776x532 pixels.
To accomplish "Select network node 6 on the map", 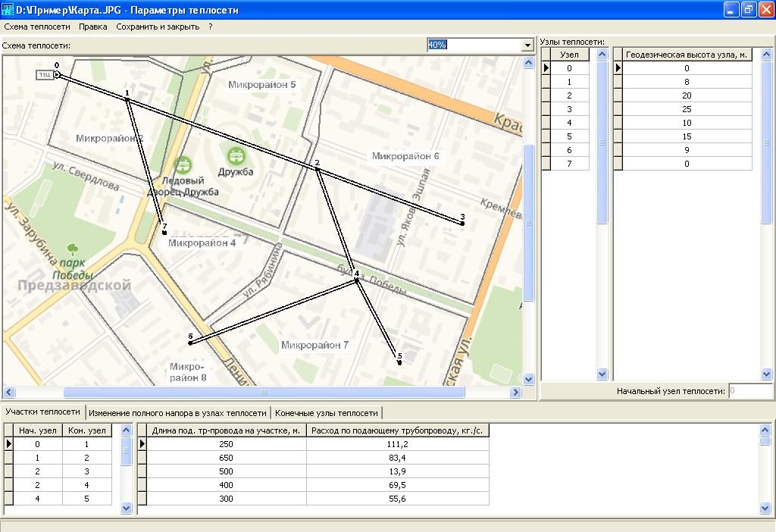I will point(190,343).
